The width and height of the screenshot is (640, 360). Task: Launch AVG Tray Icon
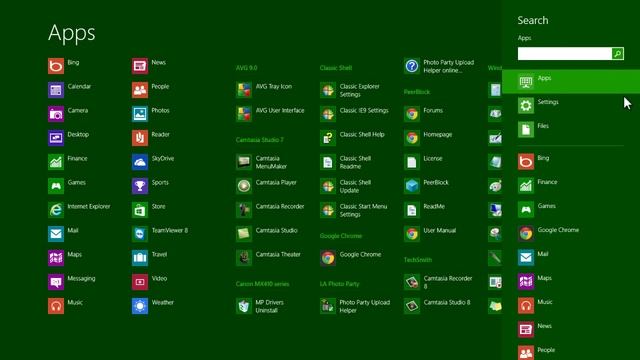pos(264,90)
